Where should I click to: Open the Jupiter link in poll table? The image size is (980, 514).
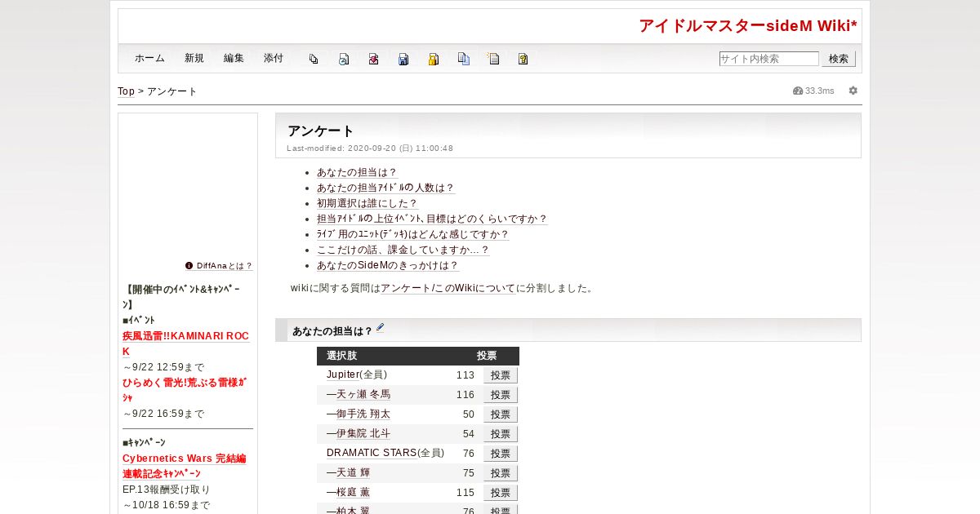[x=343, y=374]
